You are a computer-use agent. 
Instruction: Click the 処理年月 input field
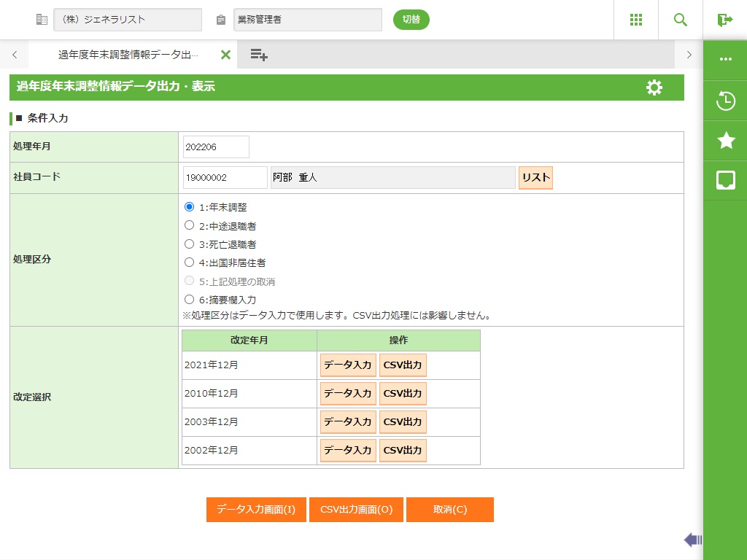[216, 147]
